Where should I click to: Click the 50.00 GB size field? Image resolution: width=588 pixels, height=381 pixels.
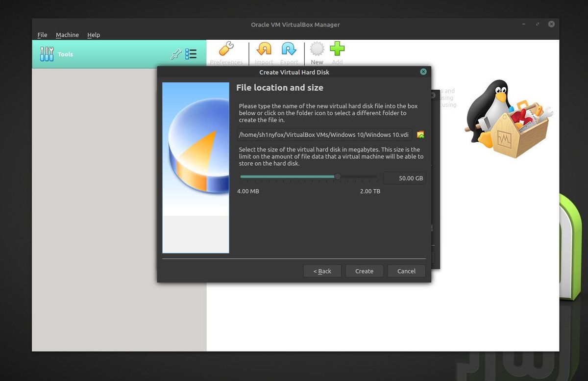click(x=405, y=178)
